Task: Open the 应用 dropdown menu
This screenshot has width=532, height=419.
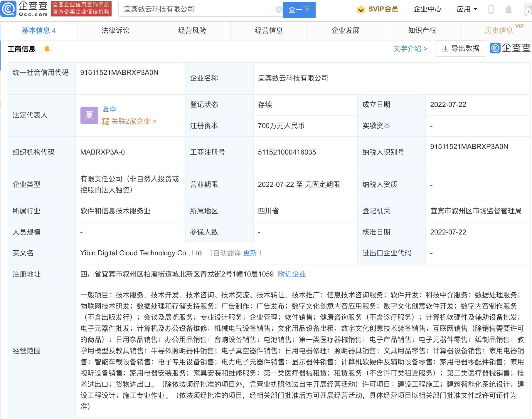Action: 467,9
